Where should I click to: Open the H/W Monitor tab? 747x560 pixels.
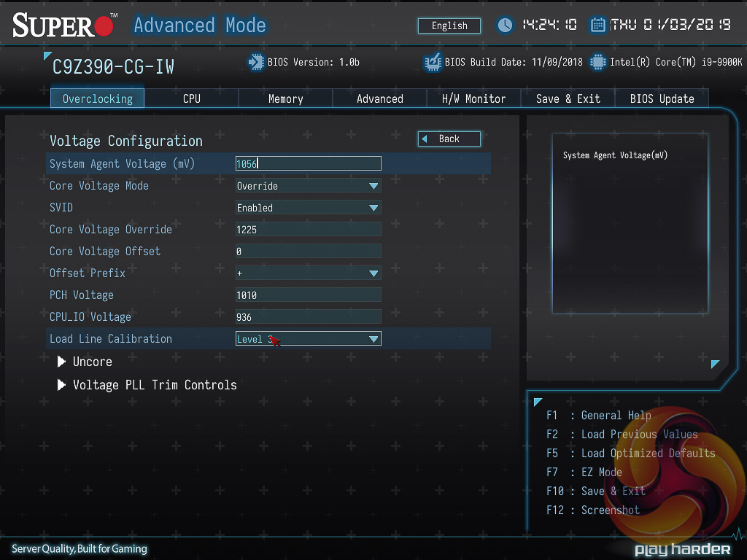[x=473, y=98]
